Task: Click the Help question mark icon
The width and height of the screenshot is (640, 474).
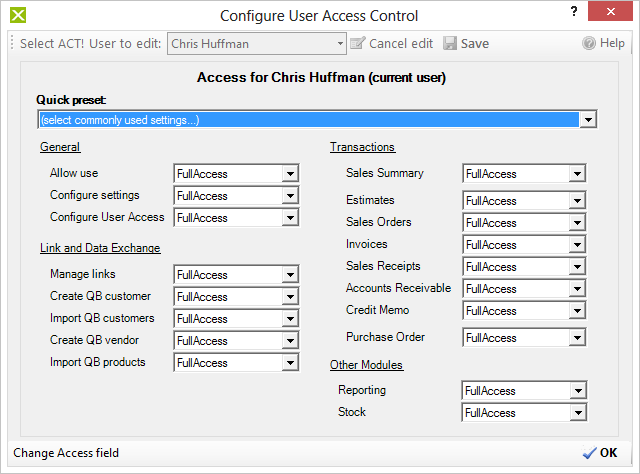Action: (589, 44)
